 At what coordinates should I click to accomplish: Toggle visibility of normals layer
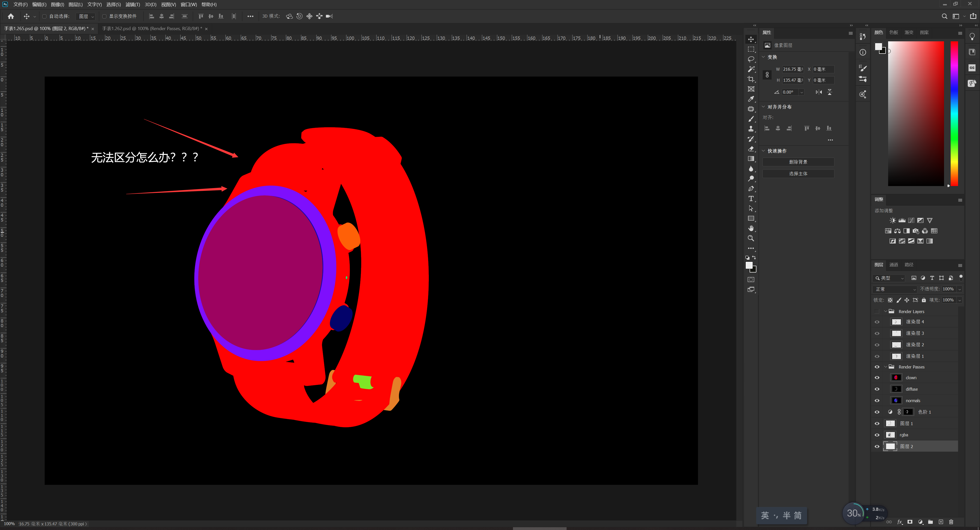pyautogui.click(x=877, y=400)
